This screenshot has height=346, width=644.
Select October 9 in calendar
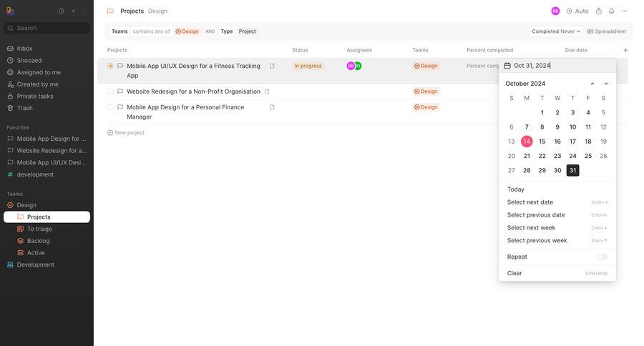click(x=557, y=127)
